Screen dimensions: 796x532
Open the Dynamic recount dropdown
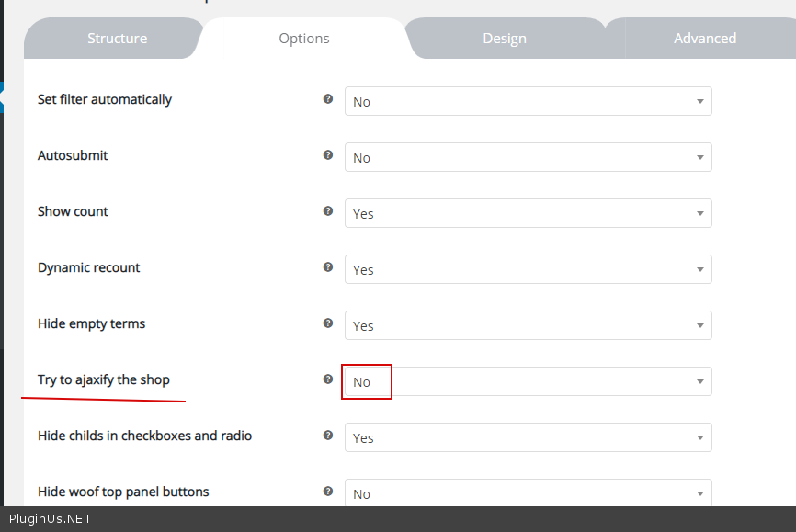528,269
